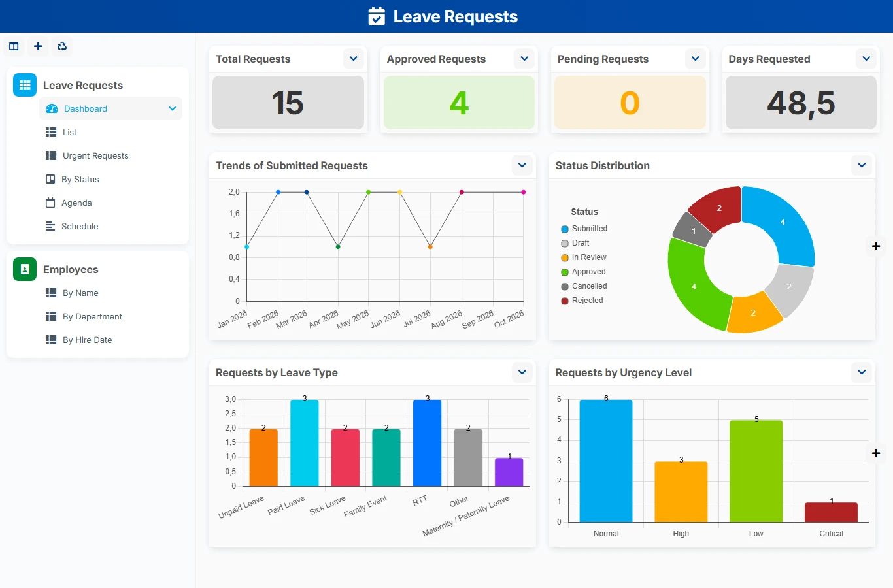Click the Critical urgency bar
The height and width of the screenshot is (588, 893).
832,512
